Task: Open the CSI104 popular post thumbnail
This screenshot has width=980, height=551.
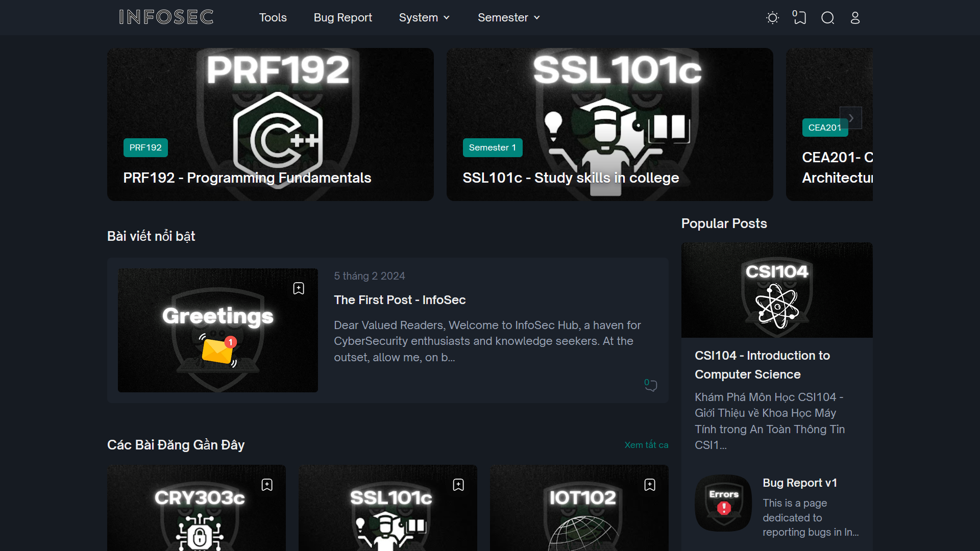Action: (x=776, y=290)
